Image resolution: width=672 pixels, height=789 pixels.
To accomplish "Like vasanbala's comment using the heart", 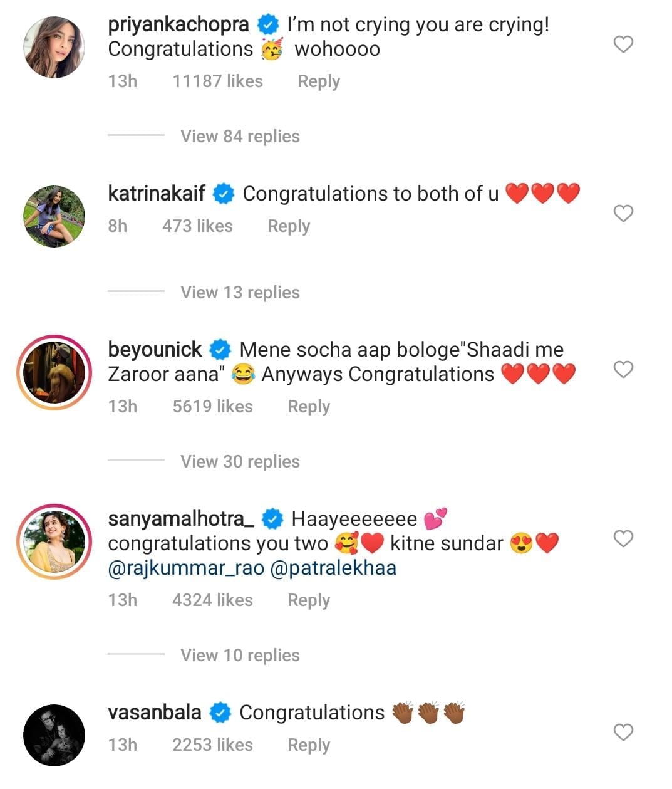I will [623, 732].
